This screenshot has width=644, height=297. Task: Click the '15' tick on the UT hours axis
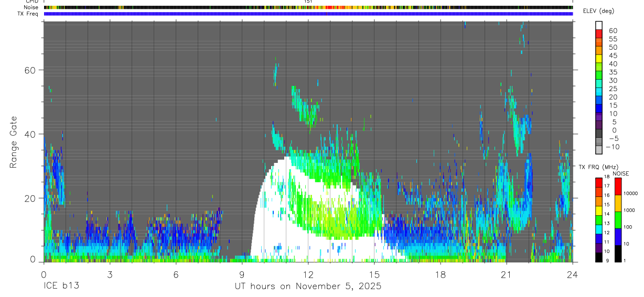coord(374,274)
